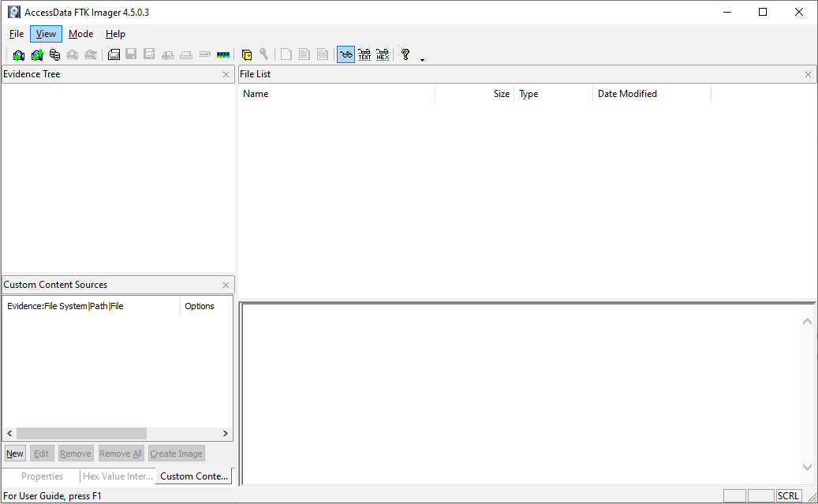818x504 pixels.
Task: Minimize the FTK Imager window
Action: [727, 12]
